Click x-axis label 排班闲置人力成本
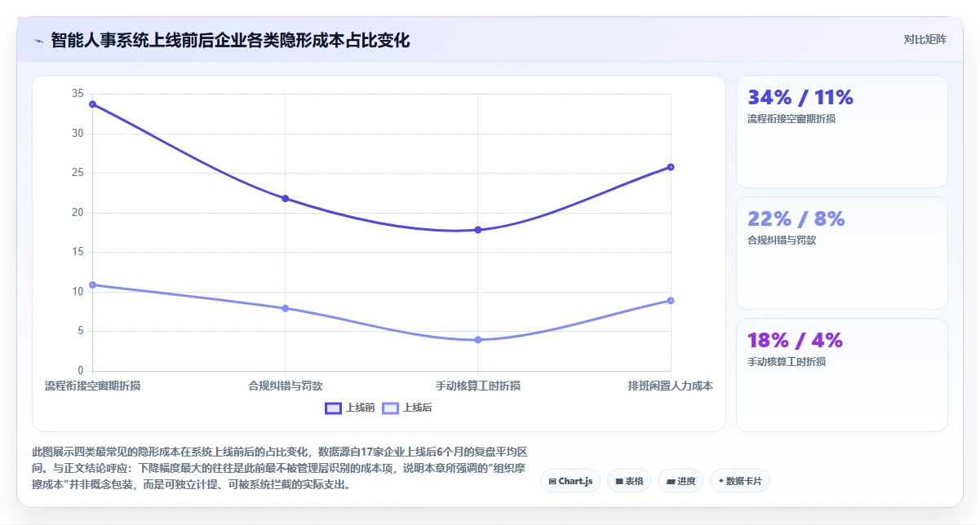 671,386
